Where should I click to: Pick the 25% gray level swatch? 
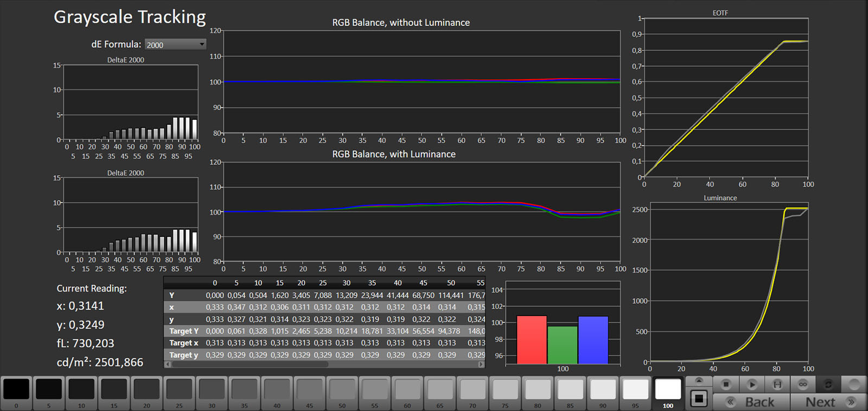(x=179, y=389)
